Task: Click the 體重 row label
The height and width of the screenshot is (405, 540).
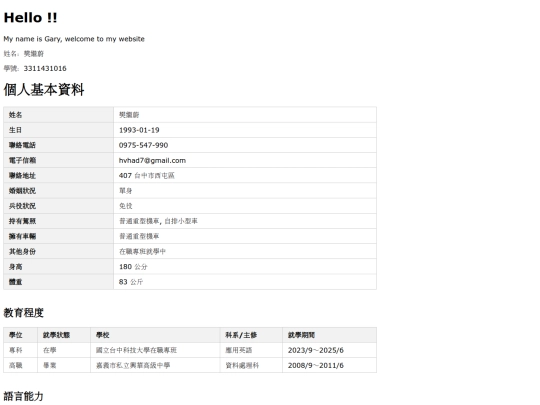Action: coord(15,282)
